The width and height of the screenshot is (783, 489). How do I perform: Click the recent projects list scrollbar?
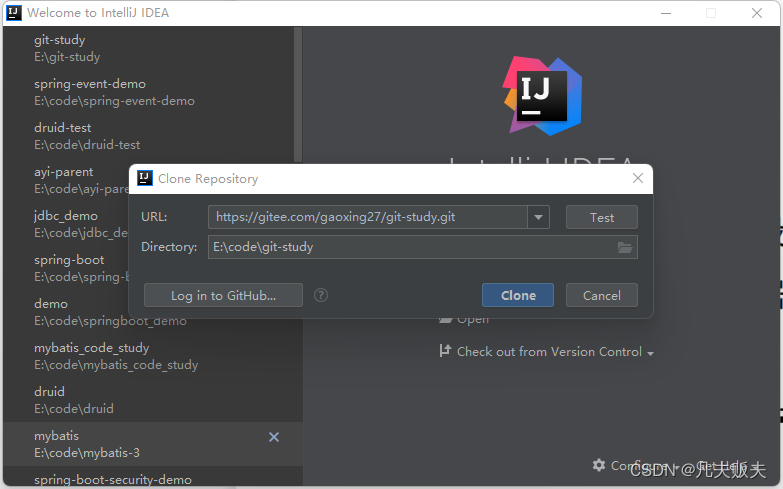point(298,95)
